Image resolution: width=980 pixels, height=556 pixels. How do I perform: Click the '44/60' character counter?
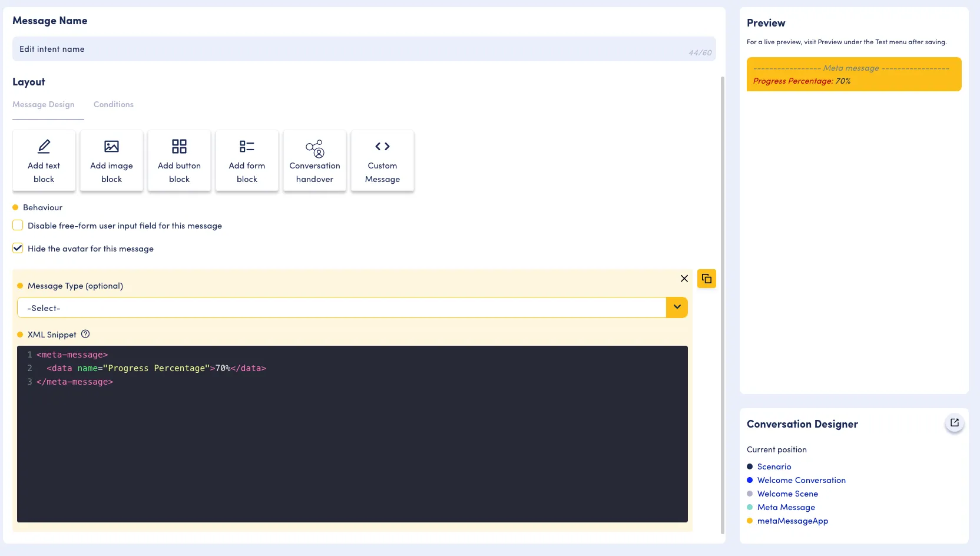(x=700, y=53)
